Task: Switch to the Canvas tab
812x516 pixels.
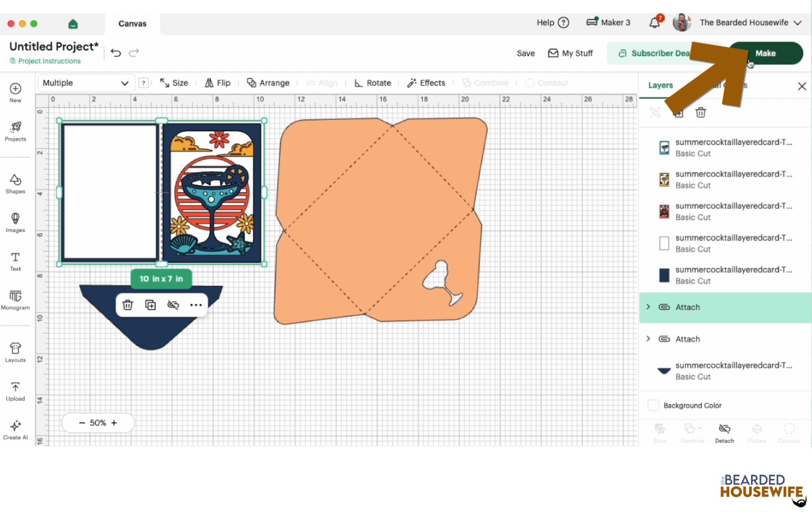Action: click(132, 23)
